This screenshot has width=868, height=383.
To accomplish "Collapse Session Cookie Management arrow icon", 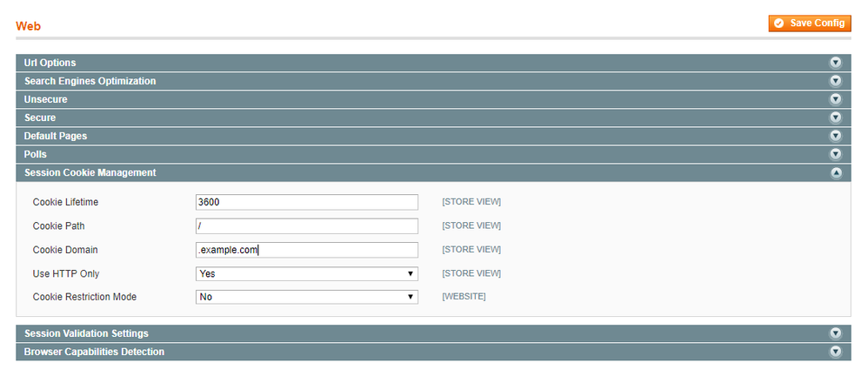I will pos(836,172).
